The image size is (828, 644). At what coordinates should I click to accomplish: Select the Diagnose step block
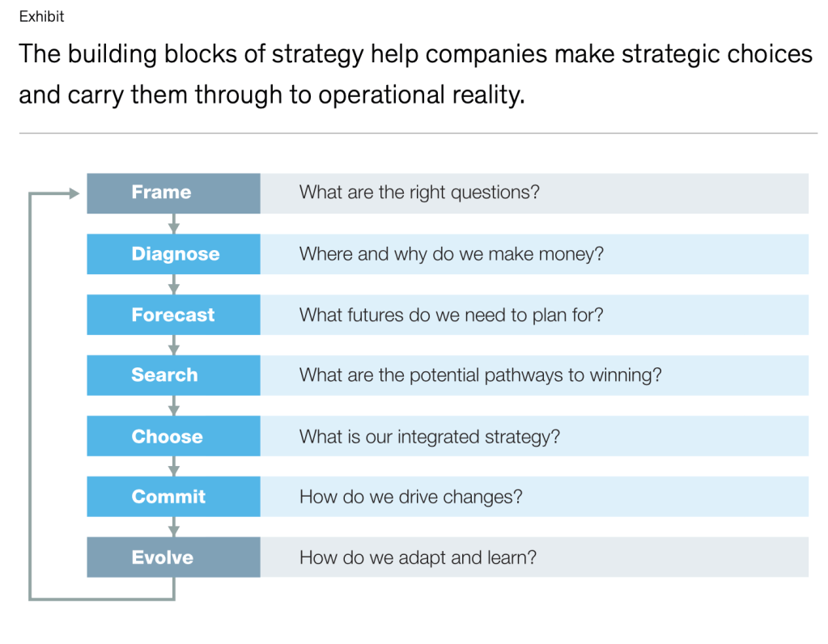click(173, 254)
